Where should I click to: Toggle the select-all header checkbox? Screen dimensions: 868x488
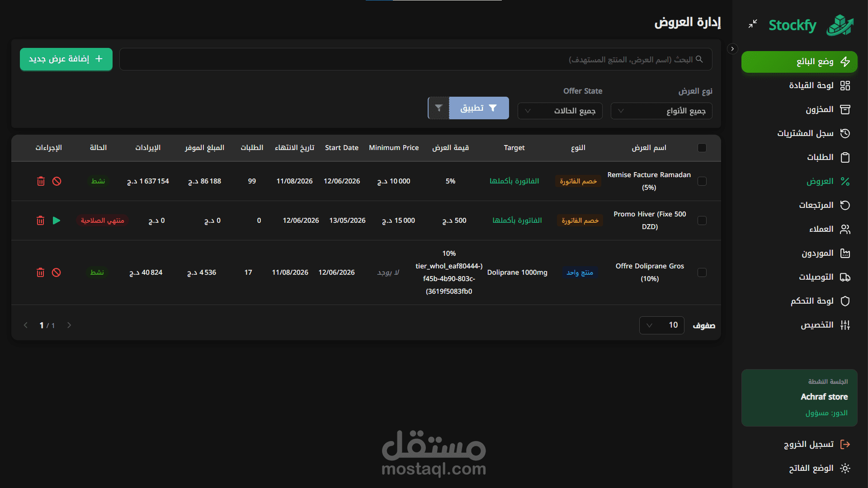[702, 148]
